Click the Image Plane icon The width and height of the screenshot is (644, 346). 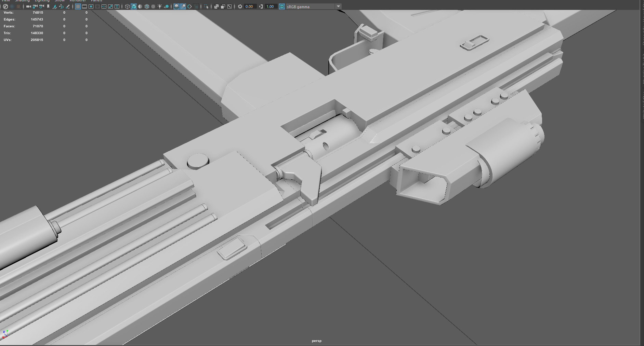[x=55, y=6]
